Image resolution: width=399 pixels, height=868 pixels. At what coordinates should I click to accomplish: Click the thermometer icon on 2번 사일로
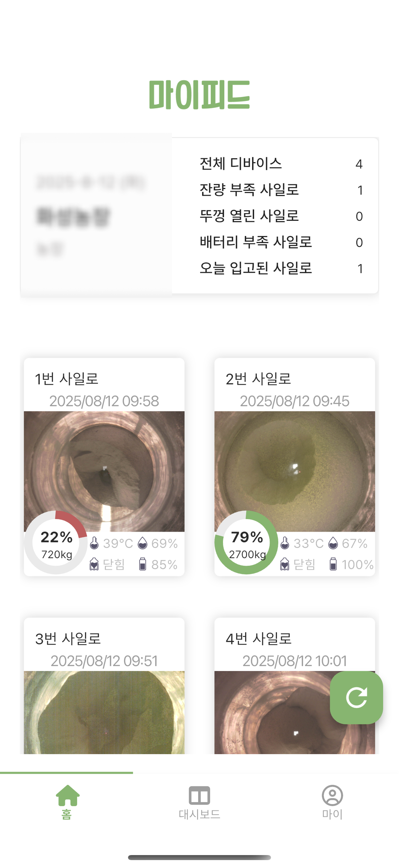click(x=285, y=543)
